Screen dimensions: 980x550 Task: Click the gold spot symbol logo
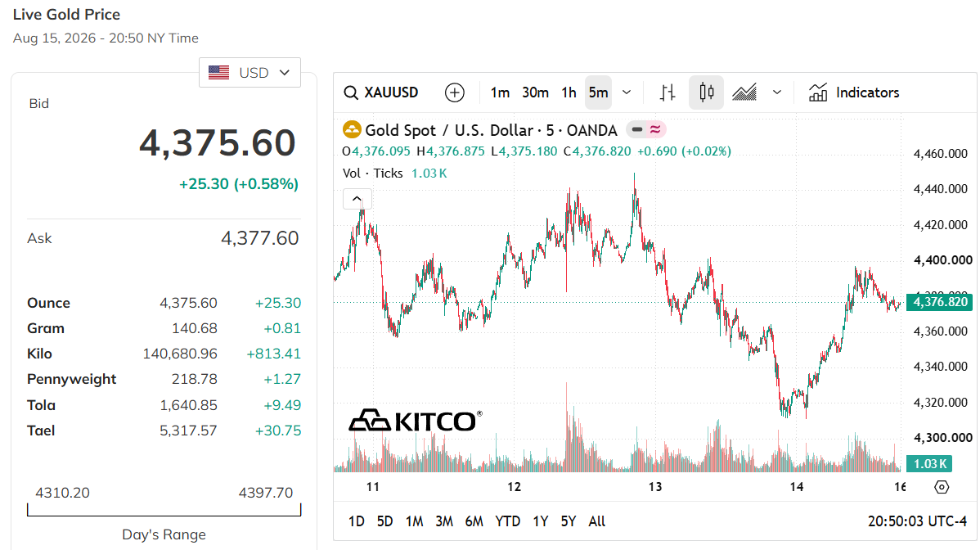click(352, 129)
